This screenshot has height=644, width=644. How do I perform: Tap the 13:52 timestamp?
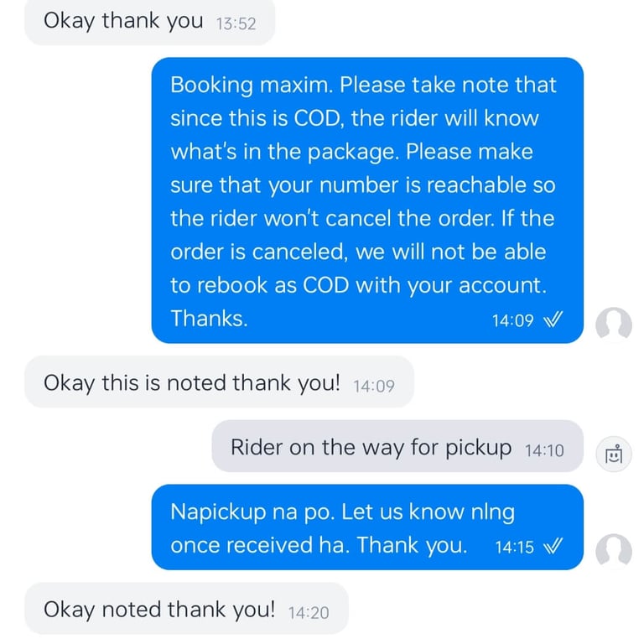click(236, 23)
